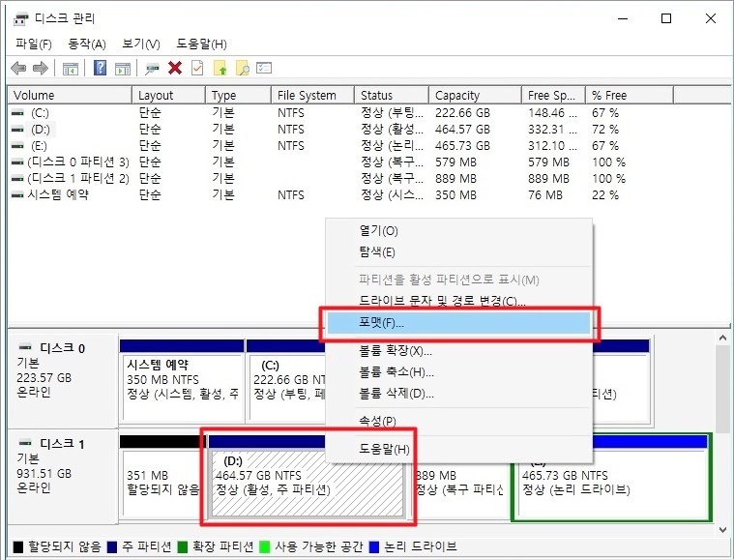Image resolution: width=734 pixels, height=560 pixels.
Task: Click the (E:) volume drive icon
Action: click(x=17, y=146)
